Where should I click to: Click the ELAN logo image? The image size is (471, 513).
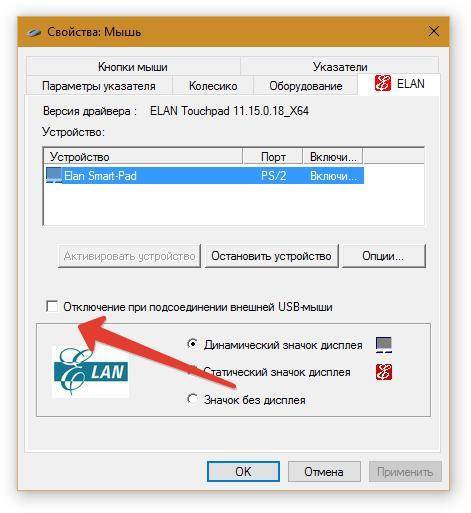[91, 372]
